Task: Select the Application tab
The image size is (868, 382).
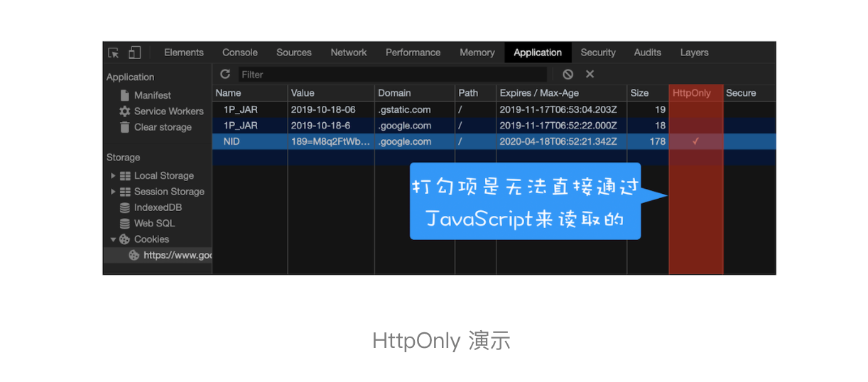Action: pyautogui.click(x=538, y=53)
